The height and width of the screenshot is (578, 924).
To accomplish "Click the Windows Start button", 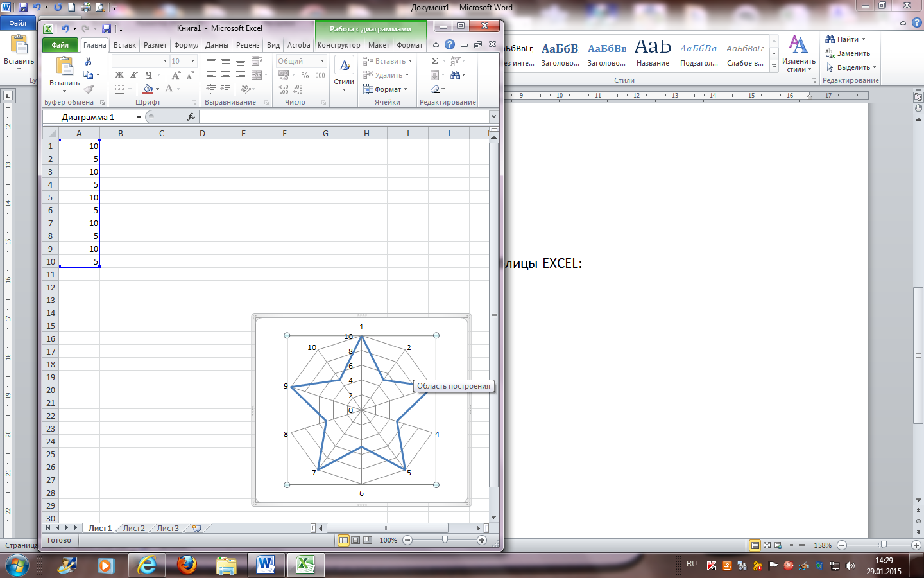I will point(17,566).
